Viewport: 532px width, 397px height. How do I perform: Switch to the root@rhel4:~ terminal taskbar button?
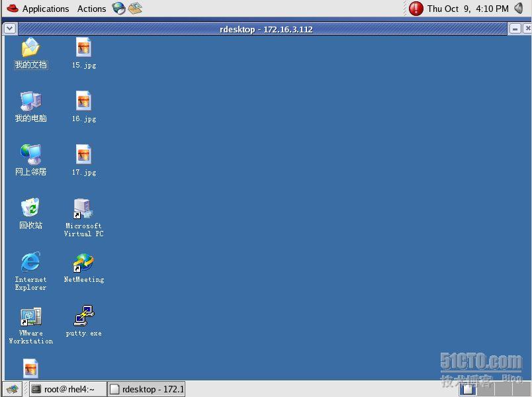click(x=68, y=389)
